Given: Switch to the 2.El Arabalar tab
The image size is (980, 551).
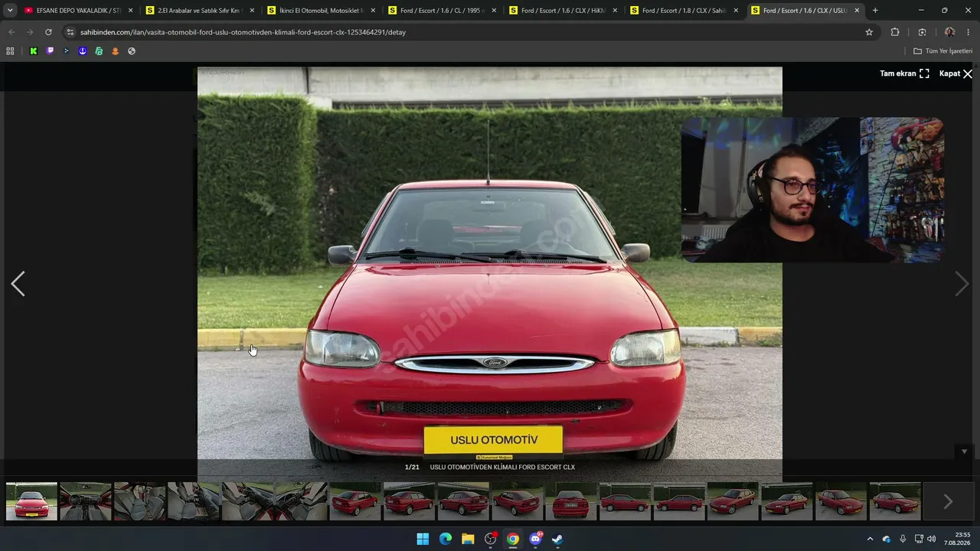Looking at the screenshot, I should tap(200, 11).
